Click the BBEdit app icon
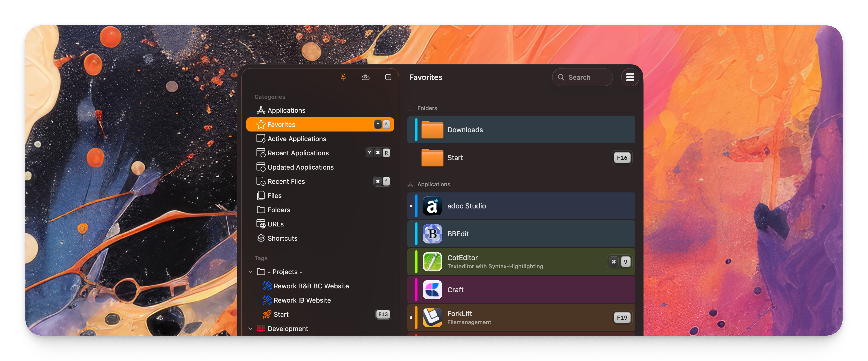The image size is (868, 361). point(432,234)
